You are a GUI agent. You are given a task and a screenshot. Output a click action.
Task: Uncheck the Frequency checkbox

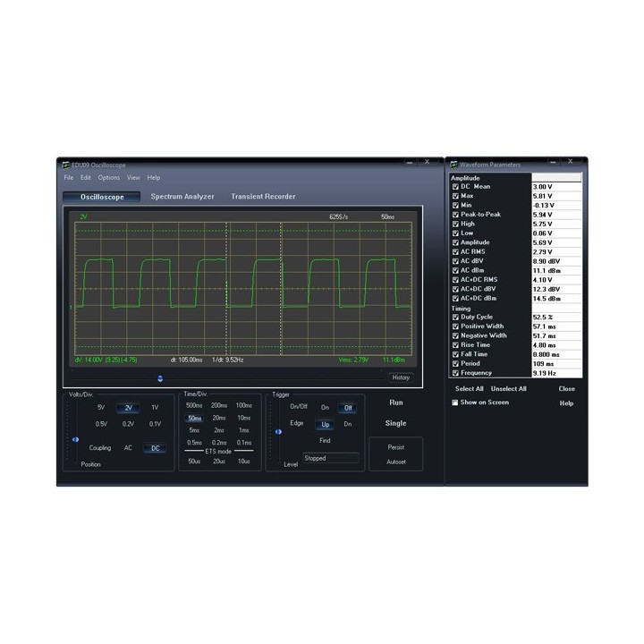click(x=455, y=373)
